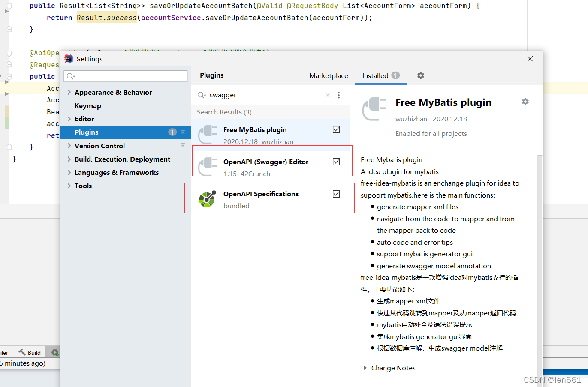Click the Plugins row update badge

(x=172, y=132)
